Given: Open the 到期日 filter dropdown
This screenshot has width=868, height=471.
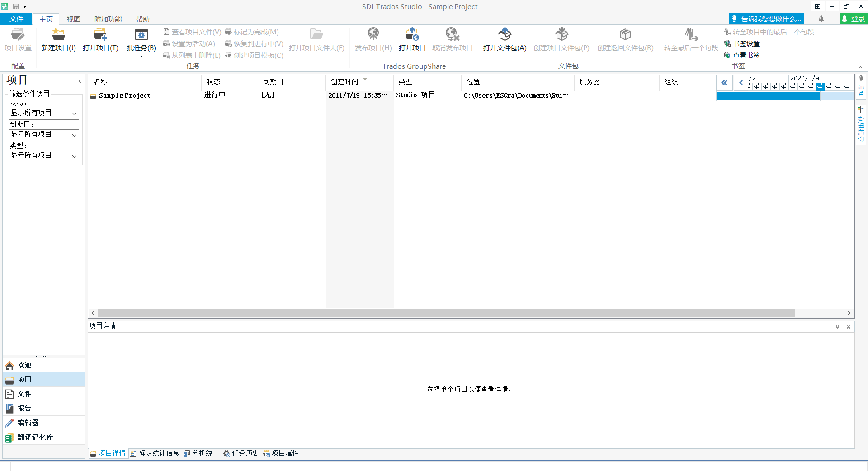Looking at the screenshot, I should click(44, 135).
